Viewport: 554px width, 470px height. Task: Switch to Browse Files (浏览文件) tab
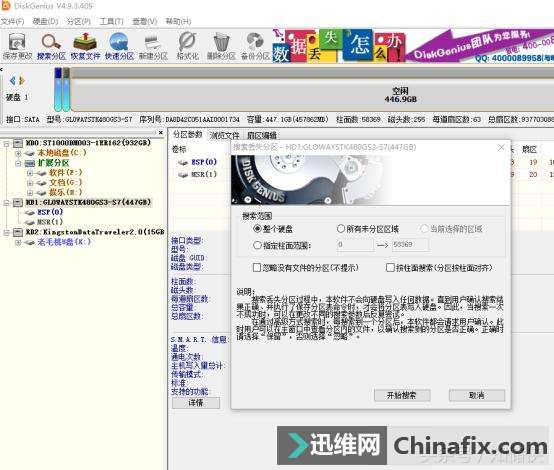pos(225,135)
